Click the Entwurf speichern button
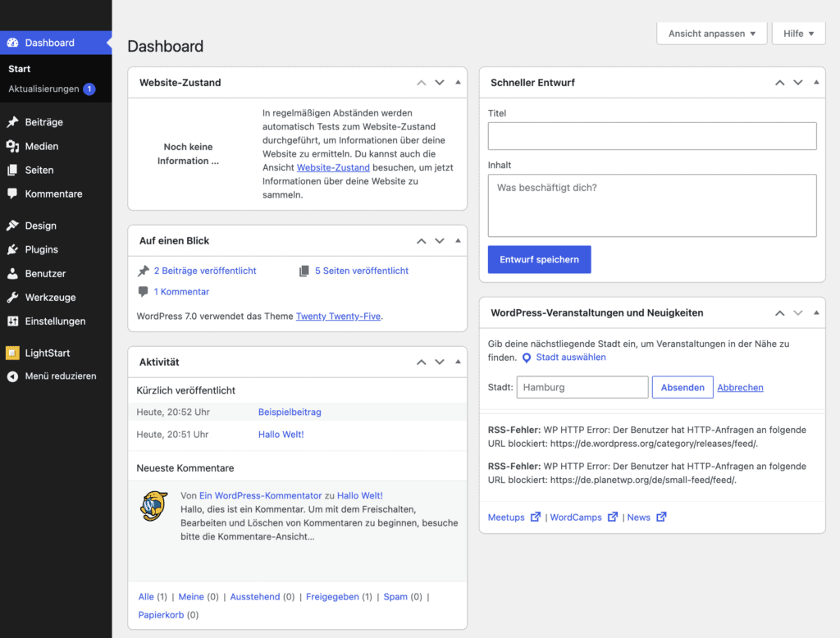Image resolution: width=840 pixels, height=638 pixels. (x=540, y=260)
